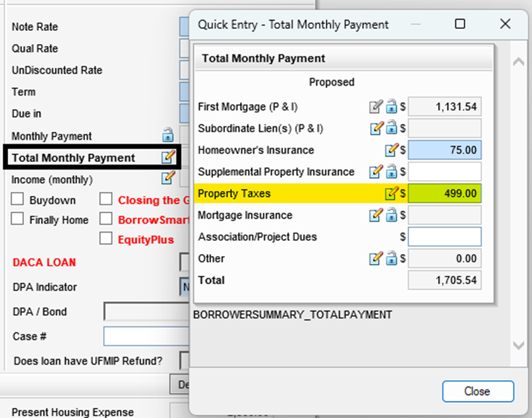Screen dimensions: 532x418
Task: Tick the EquityPlus checkbox
Action: coord(107,239)
